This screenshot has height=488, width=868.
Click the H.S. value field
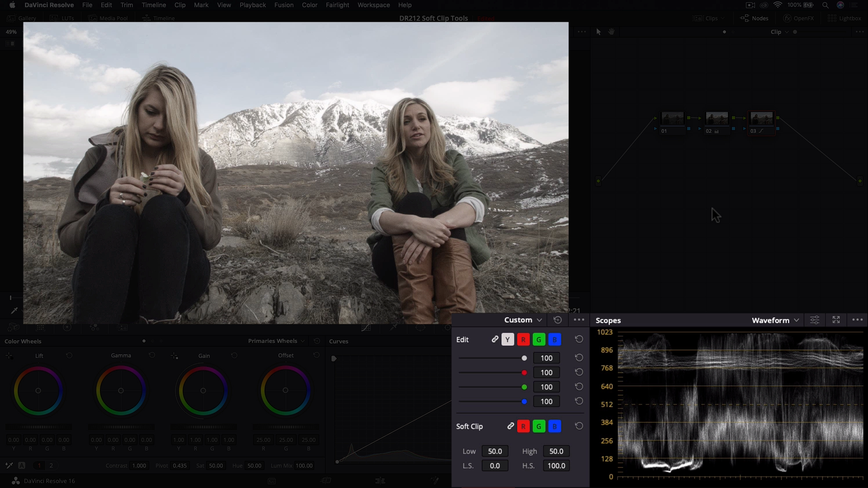point(556,465)
